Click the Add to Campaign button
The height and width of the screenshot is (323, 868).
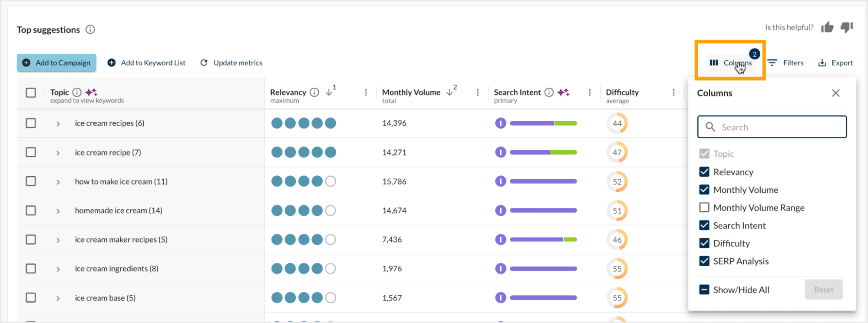tap(56, 63)
